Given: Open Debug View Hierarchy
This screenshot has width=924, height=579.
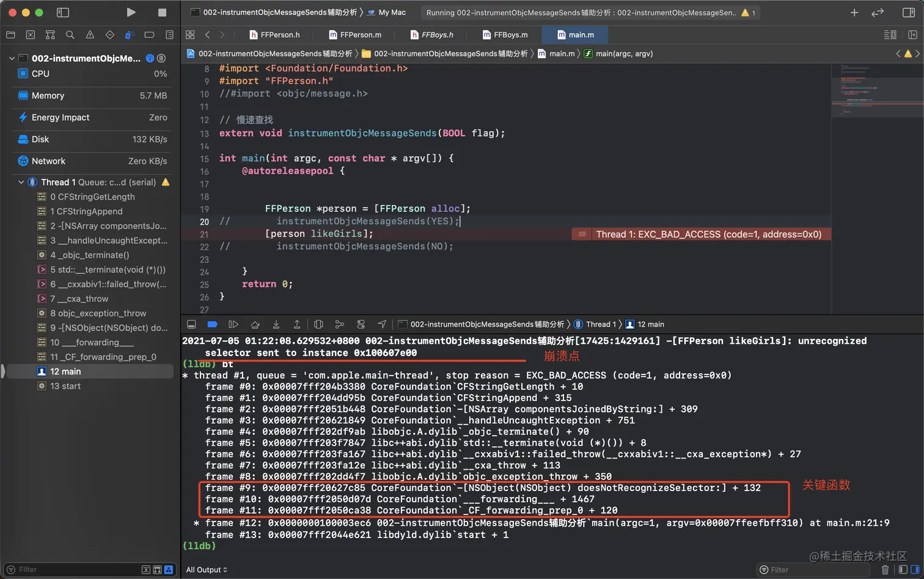Looking at the screenshot, I should coord(318,324).
